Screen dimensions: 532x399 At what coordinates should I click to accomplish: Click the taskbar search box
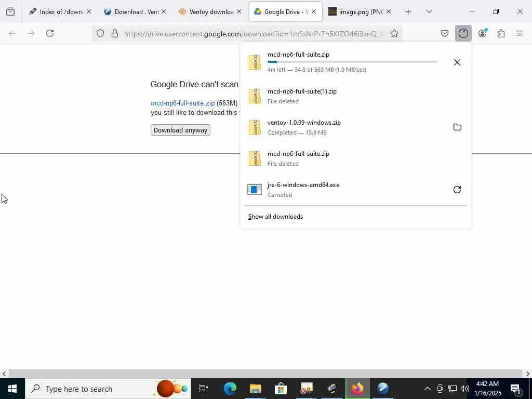point(108,389)
